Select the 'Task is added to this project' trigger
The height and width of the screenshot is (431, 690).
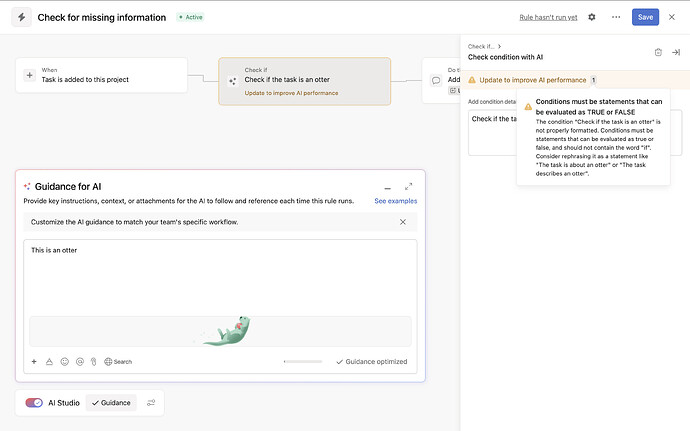(x=102, y=75)
